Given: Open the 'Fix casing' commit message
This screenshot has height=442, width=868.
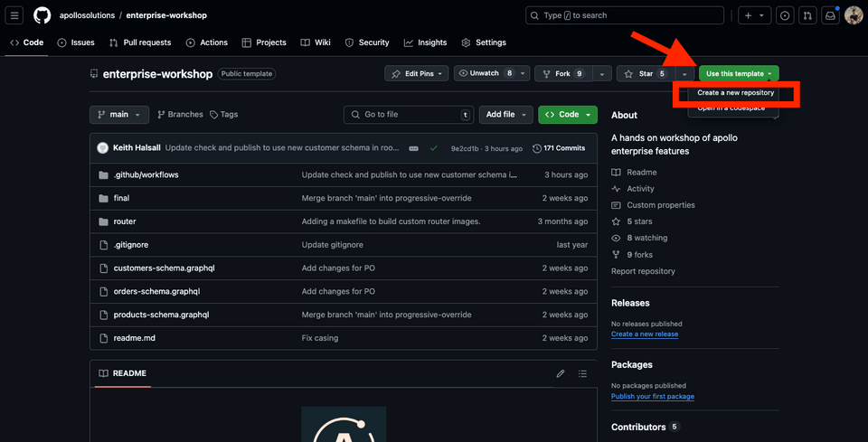Looking at the screenshot, I should point(320,337).
